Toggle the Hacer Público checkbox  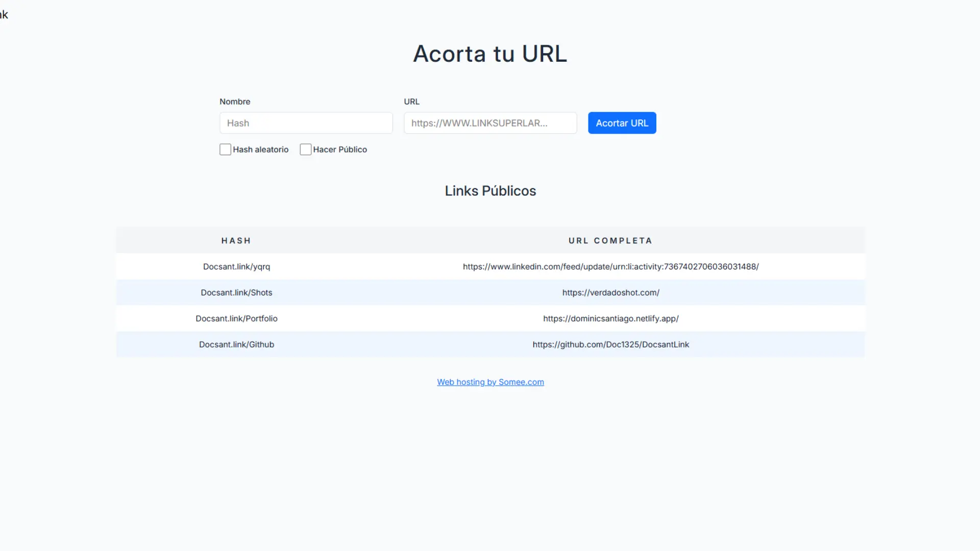305,149
